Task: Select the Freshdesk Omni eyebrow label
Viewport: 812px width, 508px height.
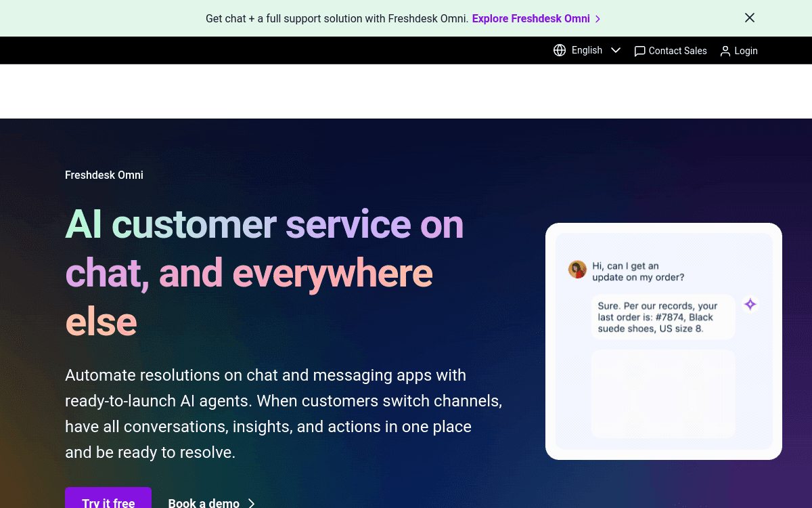Action: coord(104,175)
